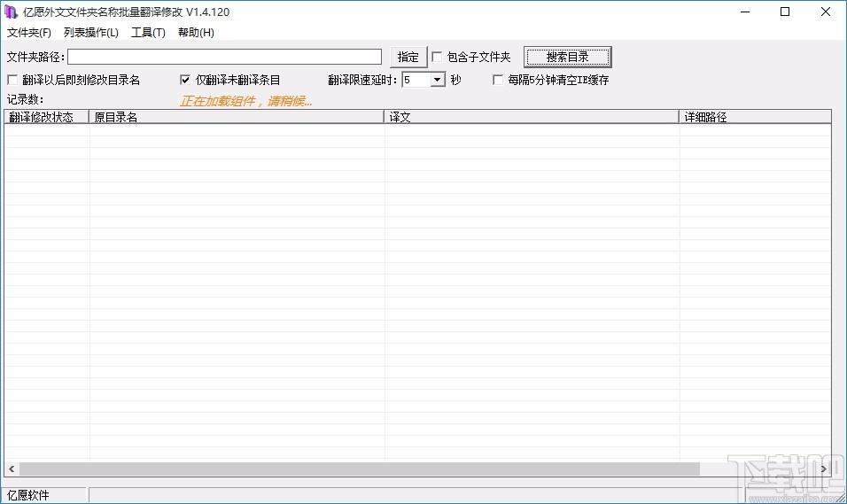The width and height of the screenshot is (847, 504).
Task: Click the horizontal scrollbar left arrow
Action: [x=12, y=469]
